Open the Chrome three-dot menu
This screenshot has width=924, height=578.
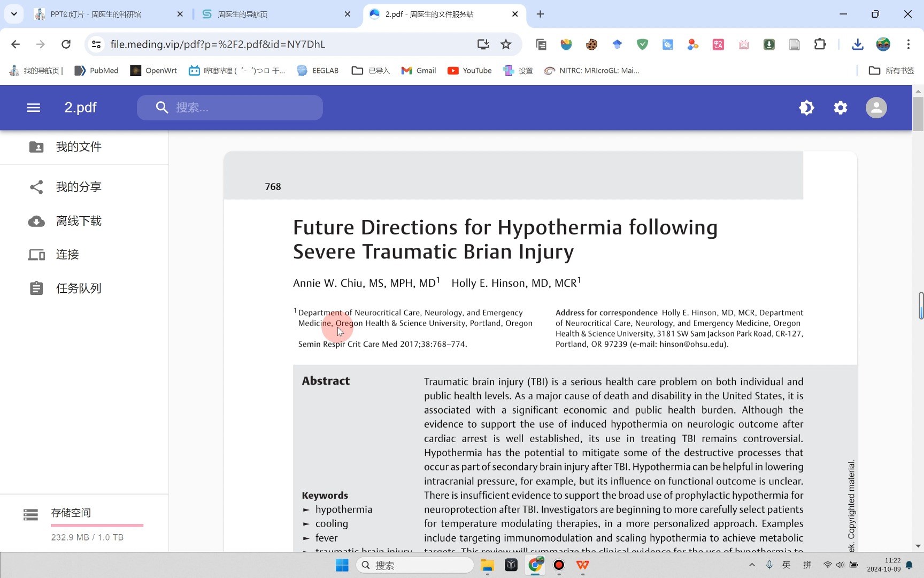(x=908, y=44)
